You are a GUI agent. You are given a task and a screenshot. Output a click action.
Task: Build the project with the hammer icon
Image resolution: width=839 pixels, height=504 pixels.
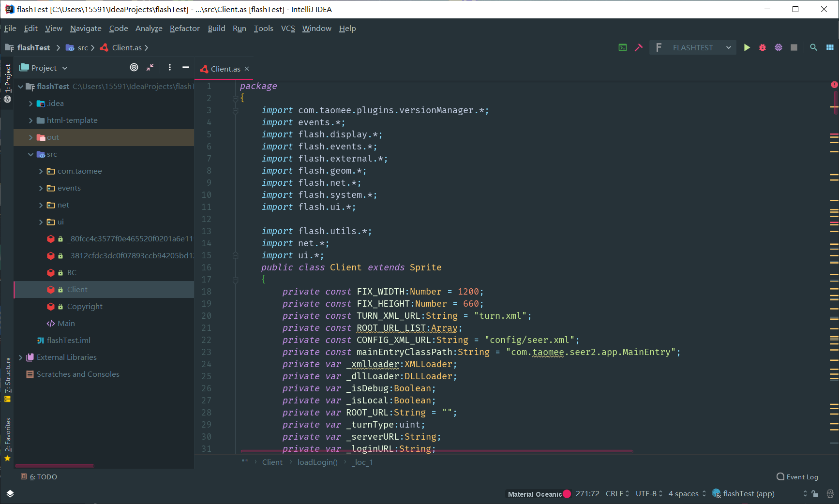[639, 47]
